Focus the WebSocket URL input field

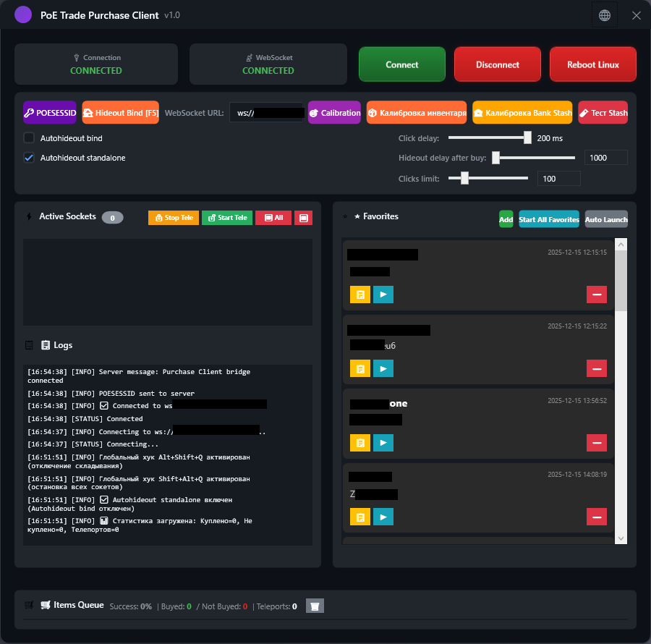[266, 112]
